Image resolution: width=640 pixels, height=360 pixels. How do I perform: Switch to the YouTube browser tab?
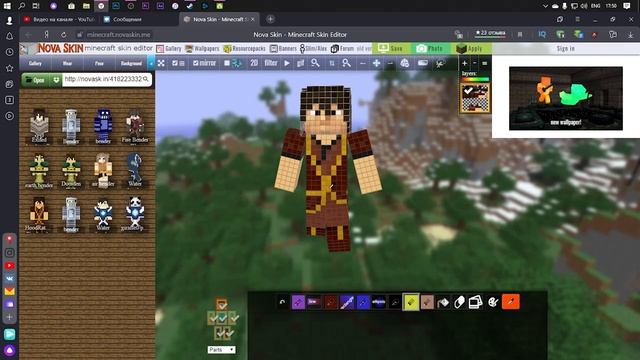point(59,19)
